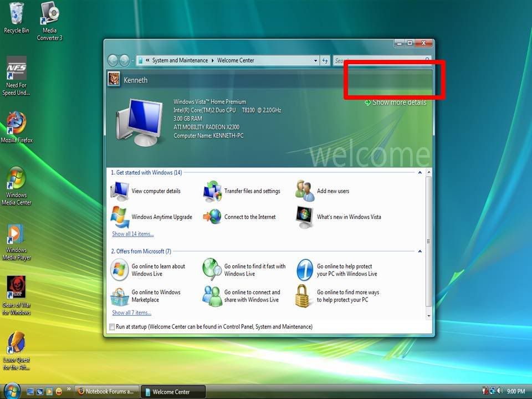Collapse the Get started with Windows section
The image size is (532, 399).
point(420,173)
